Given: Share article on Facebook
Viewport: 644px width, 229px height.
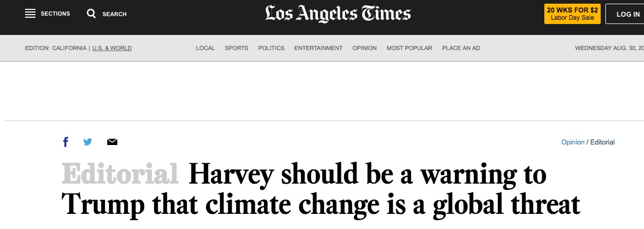Looking at the screenshot, I should click(x=66, y=142).
